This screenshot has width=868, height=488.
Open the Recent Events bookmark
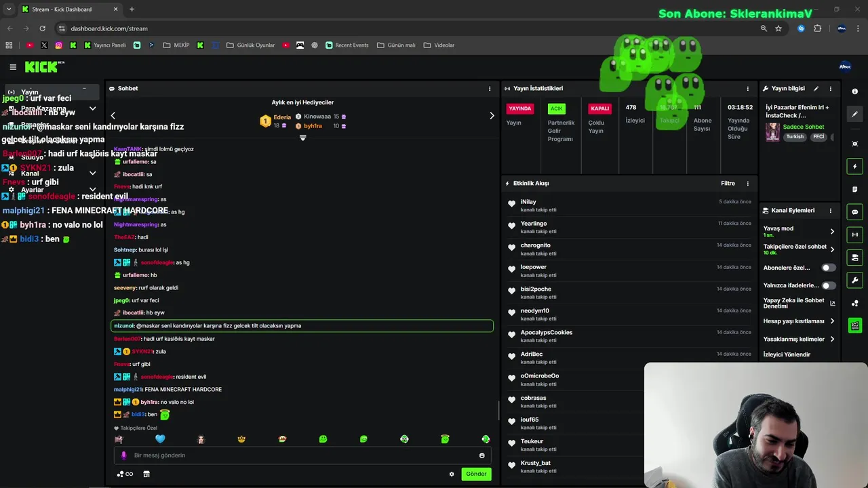point(347,45)
